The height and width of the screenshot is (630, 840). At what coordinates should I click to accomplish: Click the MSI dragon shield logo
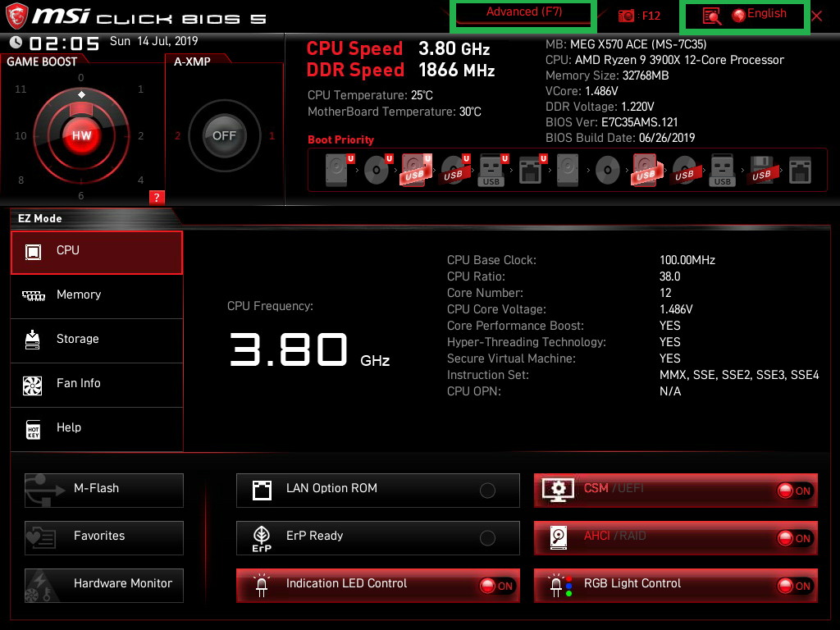tap(16, 16)
